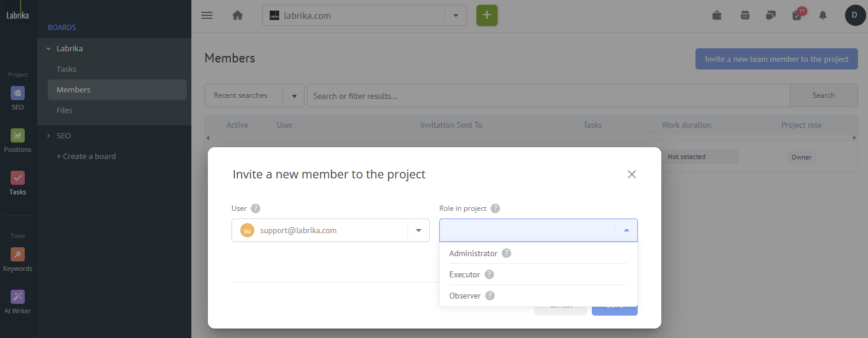Open the AI Writer tool icon
Viewport: 868px width, 338px height.
18,297
